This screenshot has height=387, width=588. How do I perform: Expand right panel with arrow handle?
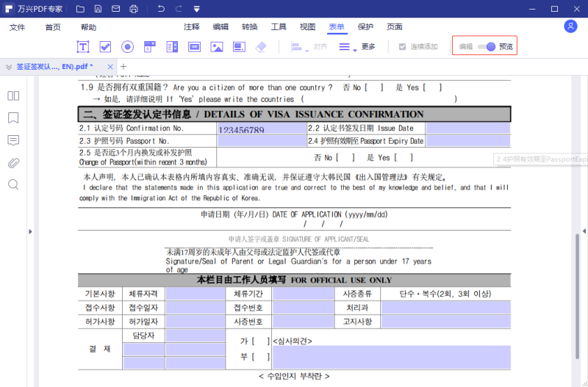584,231
